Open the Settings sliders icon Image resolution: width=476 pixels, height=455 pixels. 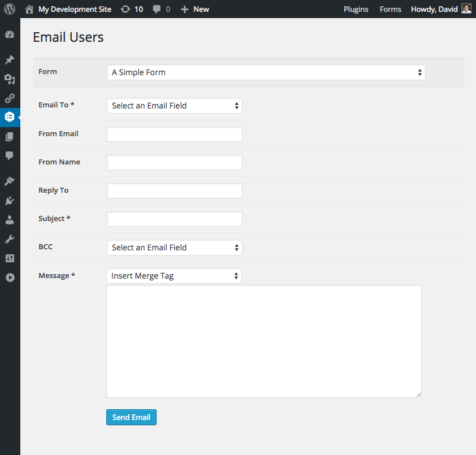10,258
